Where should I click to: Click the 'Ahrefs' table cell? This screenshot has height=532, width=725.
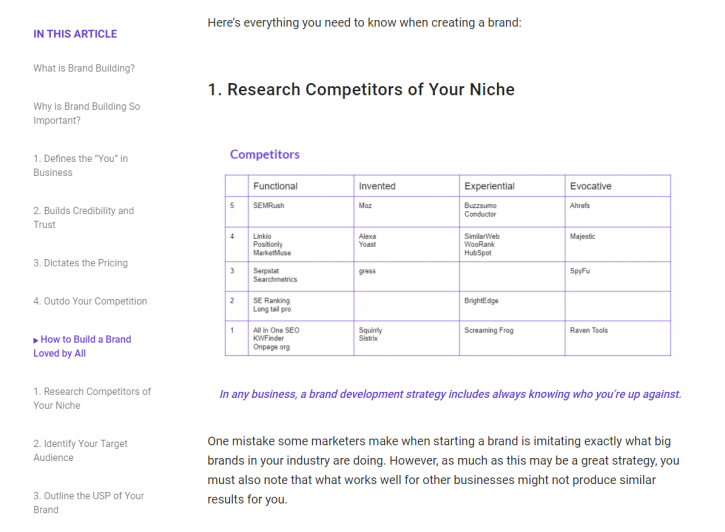(618, 212)
